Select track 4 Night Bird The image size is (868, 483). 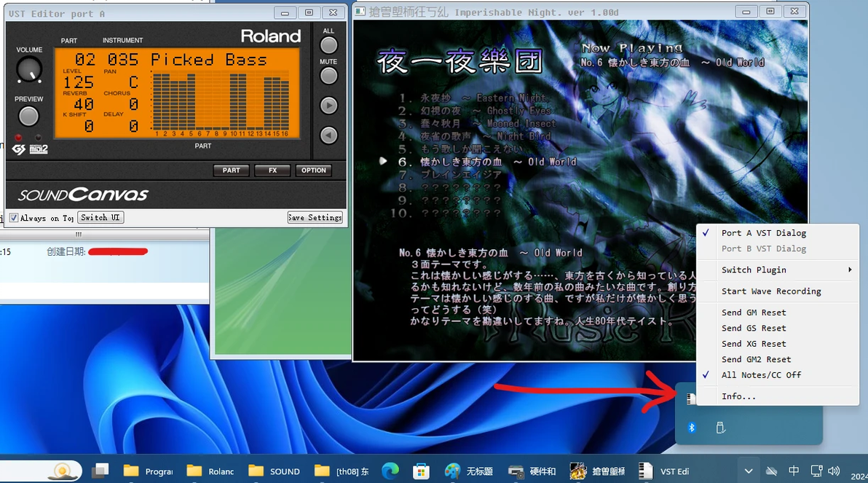coord(474,136)
